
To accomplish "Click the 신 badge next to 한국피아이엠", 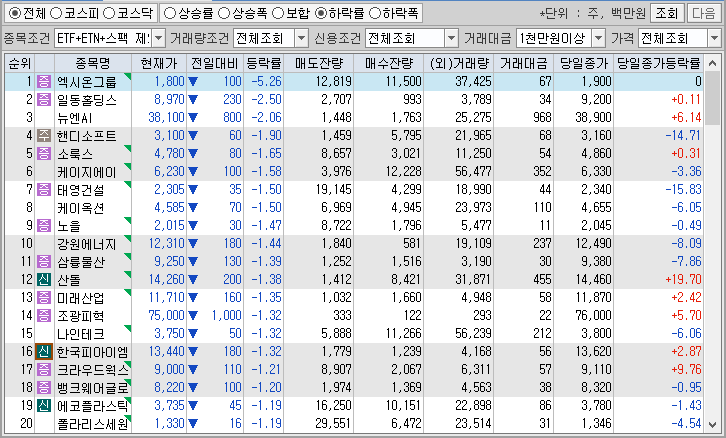I will click(44, 352).
